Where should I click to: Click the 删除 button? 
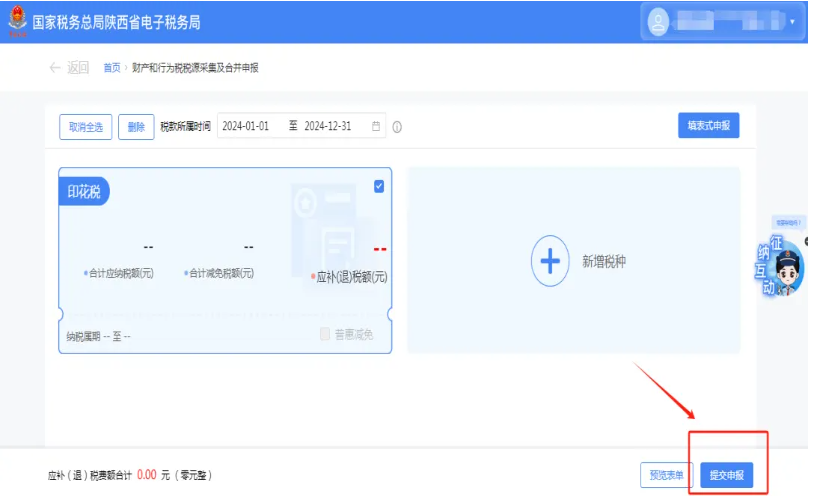point(137,127)
